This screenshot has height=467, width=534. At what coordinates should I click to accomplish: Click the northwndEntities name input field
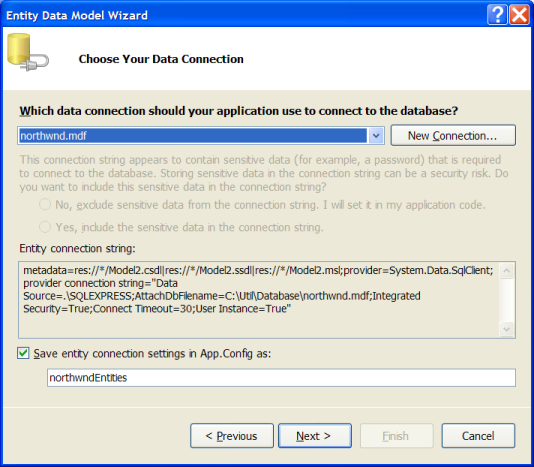281,378
